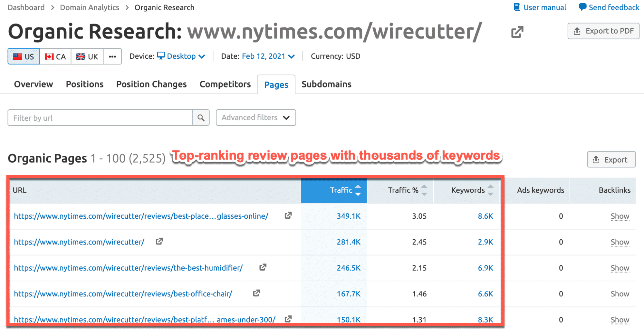644x329 pixels.
Task: Click external link icon for wirecutter homepage URL
Action: [159, 241]
